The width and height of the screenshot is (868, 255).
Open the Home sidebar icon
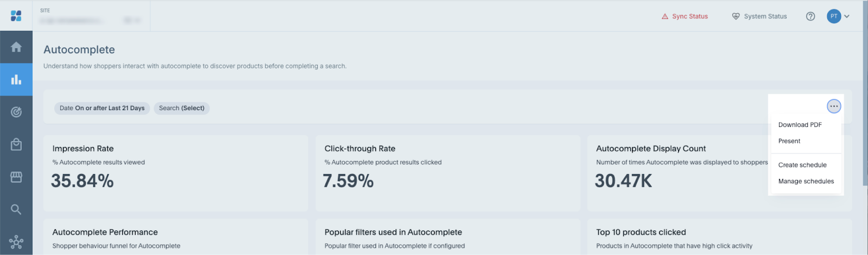click(x=16, y=47)
